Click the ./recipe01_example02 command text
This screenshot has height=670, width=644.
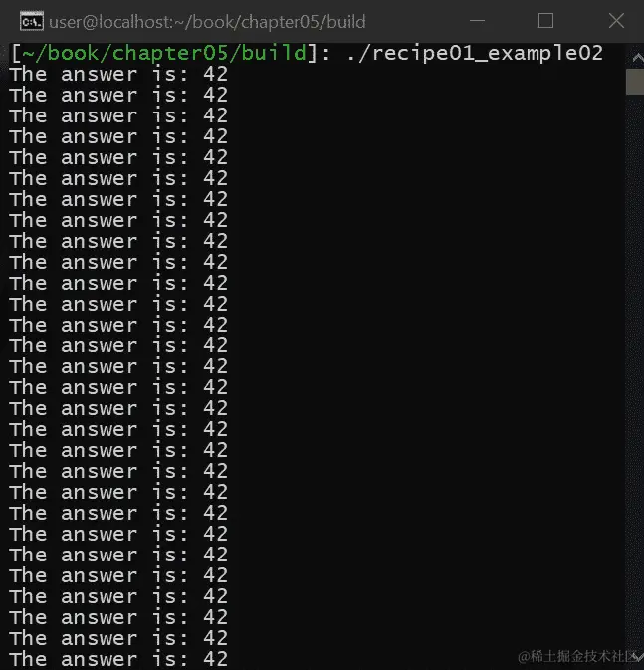click(x=475, y=54)
